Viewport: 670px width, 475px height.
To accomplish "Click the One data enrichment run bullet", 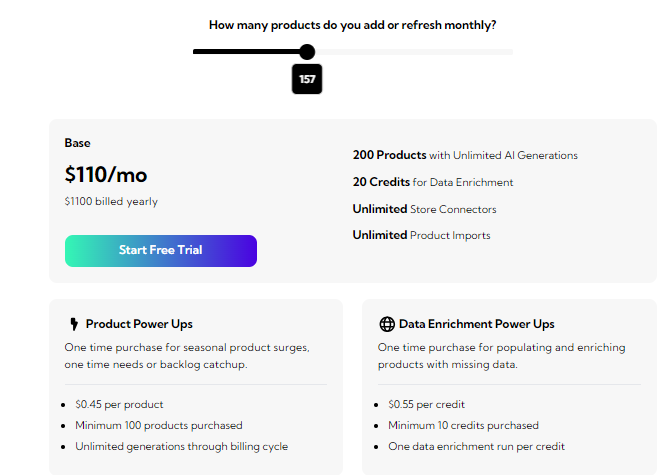I will pyautogui.click(x=476, y=446).
